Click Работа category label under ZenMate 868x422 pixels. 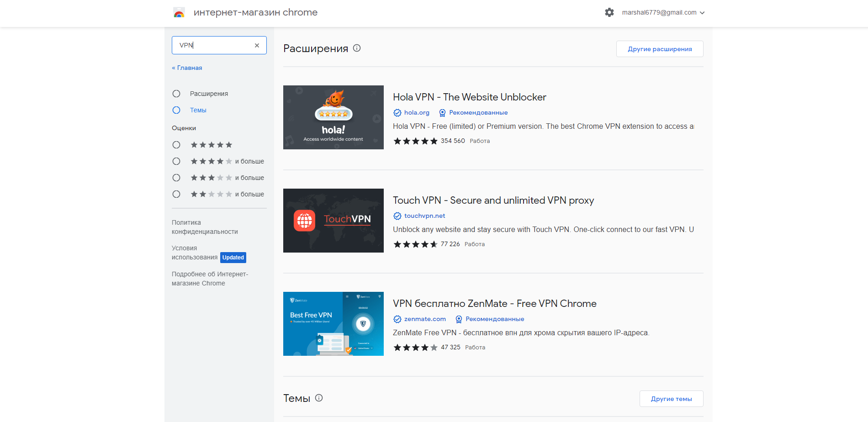click(475, 347)
